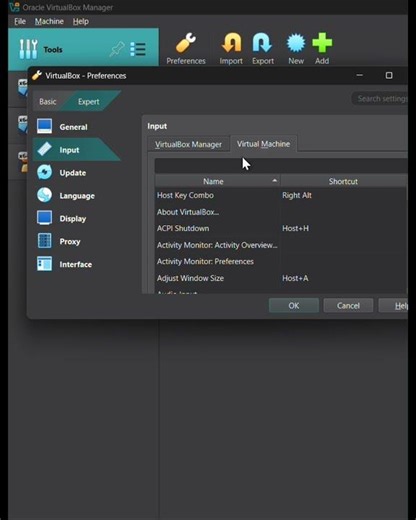This screenshot has height=520, width=416.
Task: Focus the Search settings field
Action: (x=380, y=99)
